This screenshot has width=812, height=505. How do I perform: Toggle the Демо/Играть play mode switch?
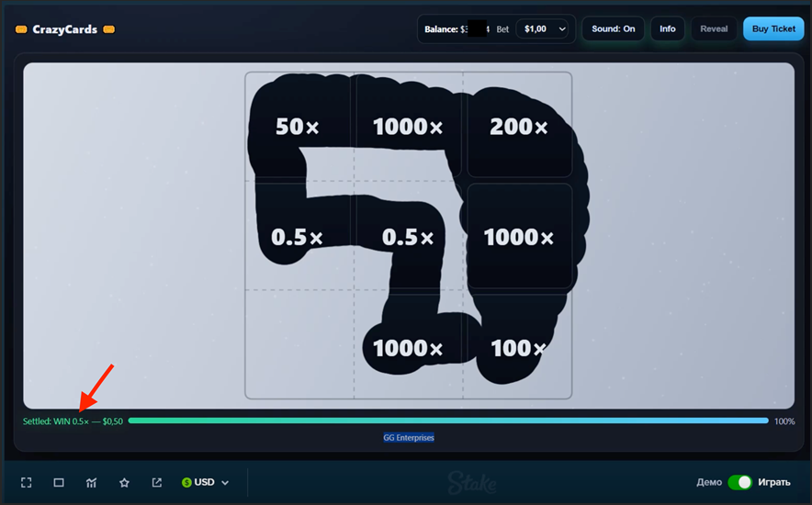739,482
